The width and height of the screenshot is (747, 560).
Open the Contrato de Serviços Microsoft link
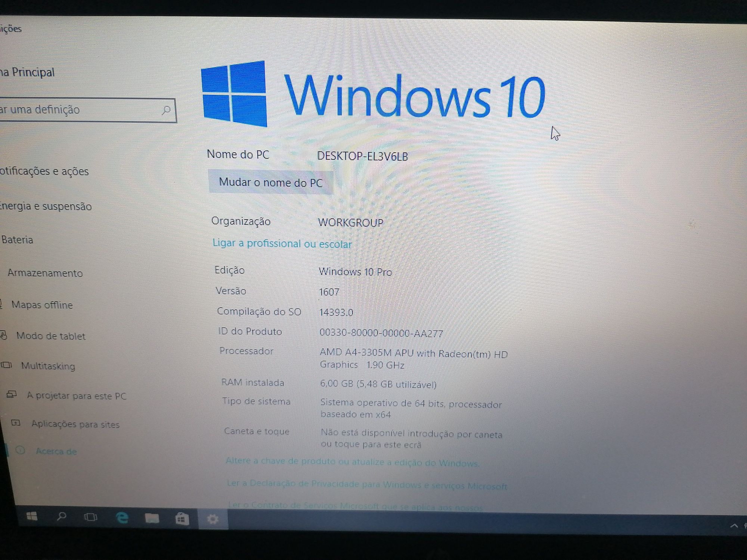[x=355, y=506]
